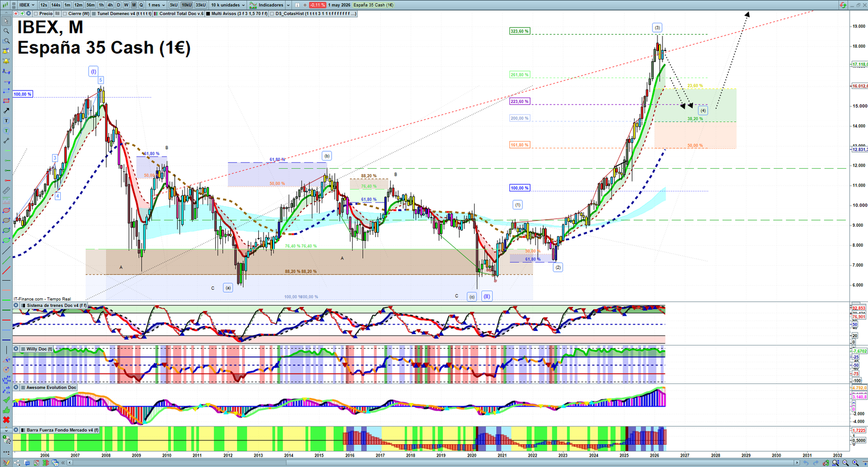Switch to the 12s timeframe

pyautogui.click(x=43, y=5)
